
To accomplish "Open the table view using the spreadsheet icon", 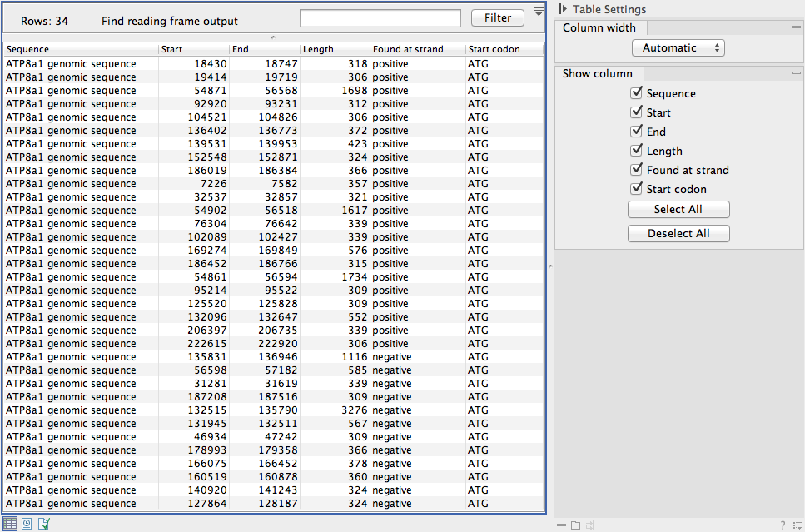I will 10,523.
